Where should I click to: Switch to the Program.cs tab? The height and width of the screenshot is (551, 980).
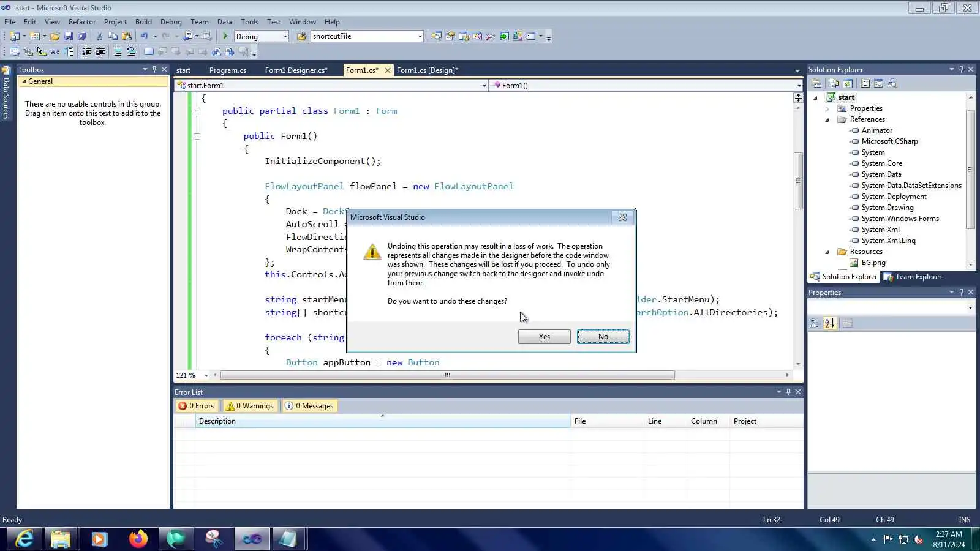(x=228, y=70)
